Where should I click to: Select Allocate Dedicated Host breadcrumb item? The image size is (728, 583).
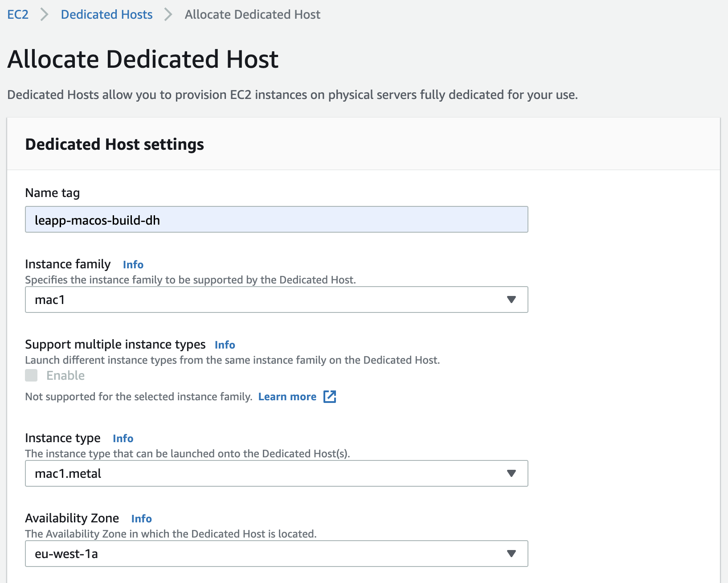[252, 15]
